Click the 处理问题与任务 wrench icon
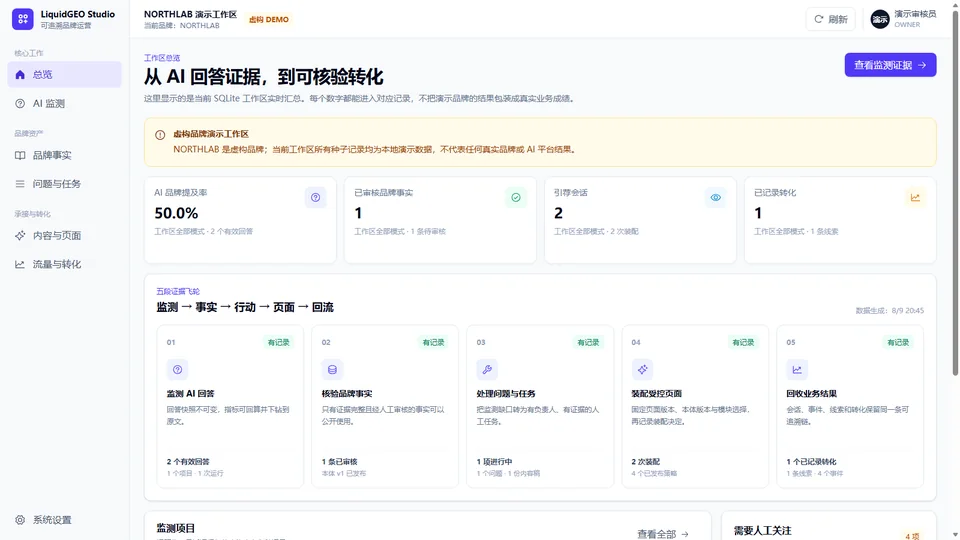This screenshot has height=540, width=960. pos(487,370)
